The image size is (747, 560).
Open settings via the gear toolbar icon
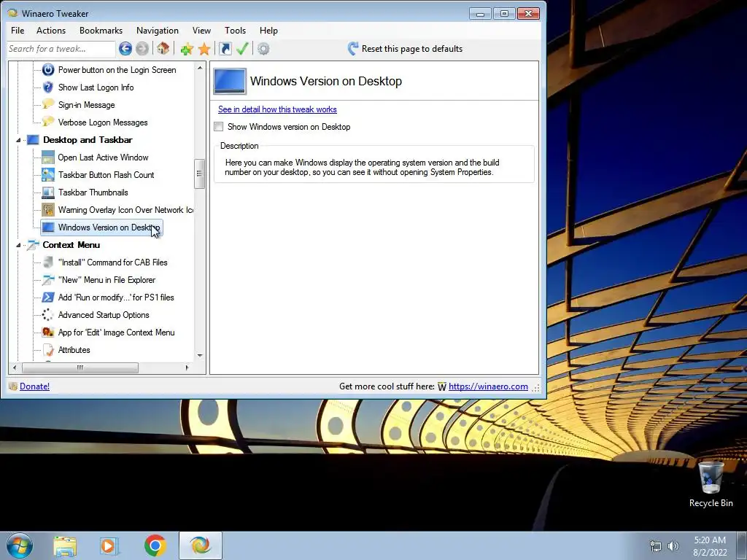click(263, 49)
